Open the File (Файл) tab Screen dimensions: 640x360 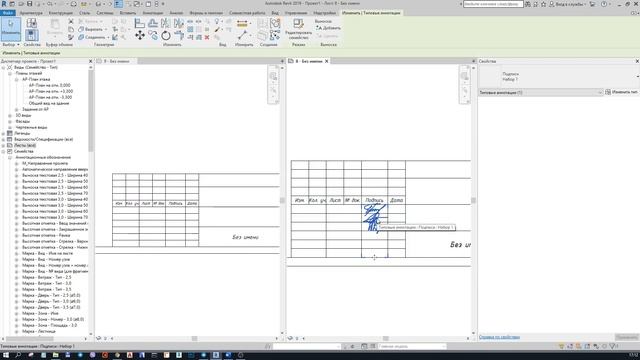coord(8,13)
